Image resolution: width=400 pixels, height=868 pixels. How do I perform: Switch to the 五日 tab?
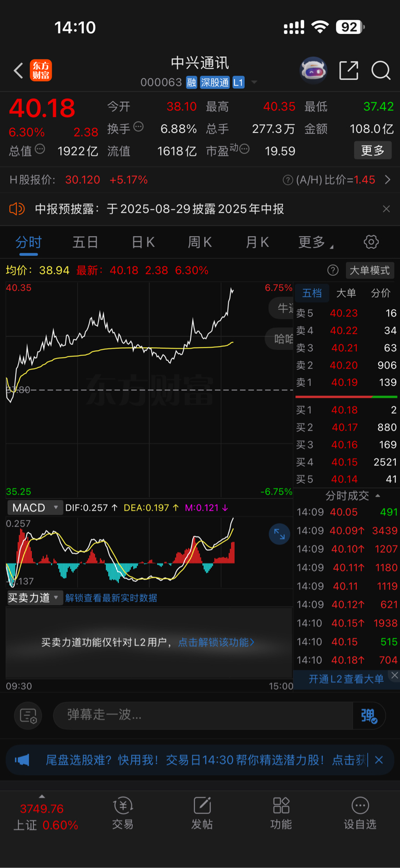point(85,242)
